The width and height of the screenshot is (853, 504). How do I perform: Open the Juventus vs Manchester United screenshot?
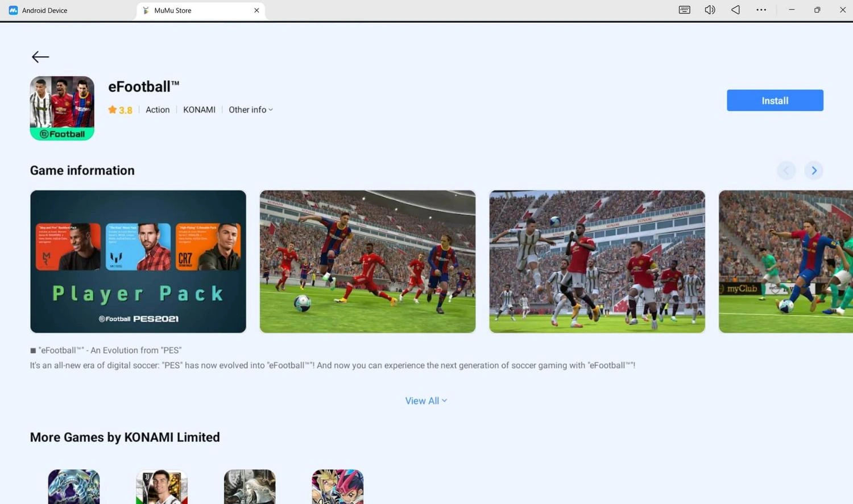pyautogui.click(x=597, y=261)
